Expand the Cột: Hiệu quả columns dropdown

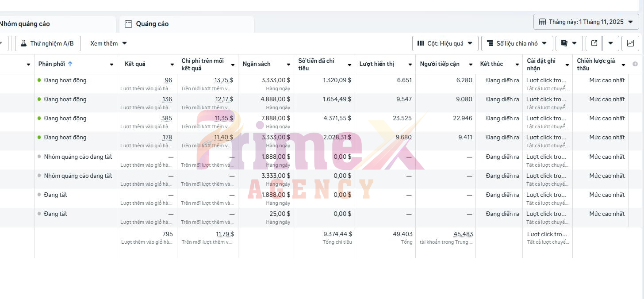coord(445,43)
